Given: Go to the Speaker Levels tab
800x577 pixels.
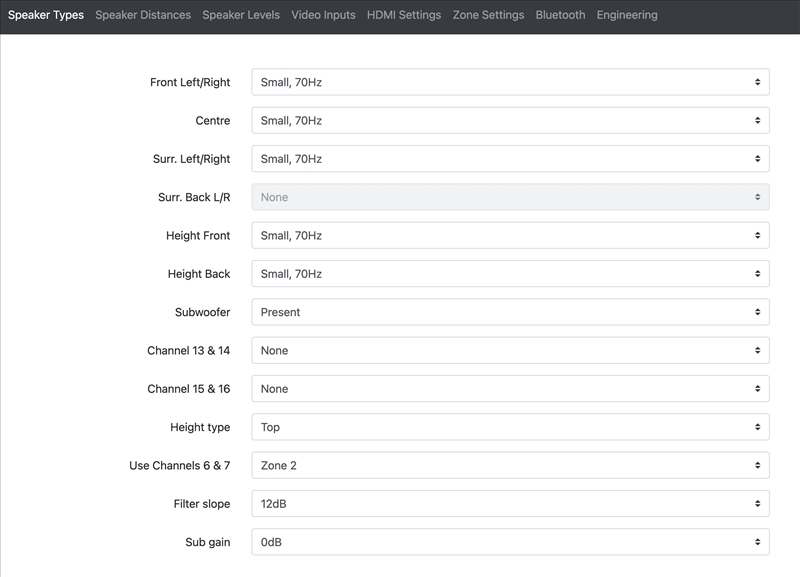Looking at the screenshot, I should [241, 15].
